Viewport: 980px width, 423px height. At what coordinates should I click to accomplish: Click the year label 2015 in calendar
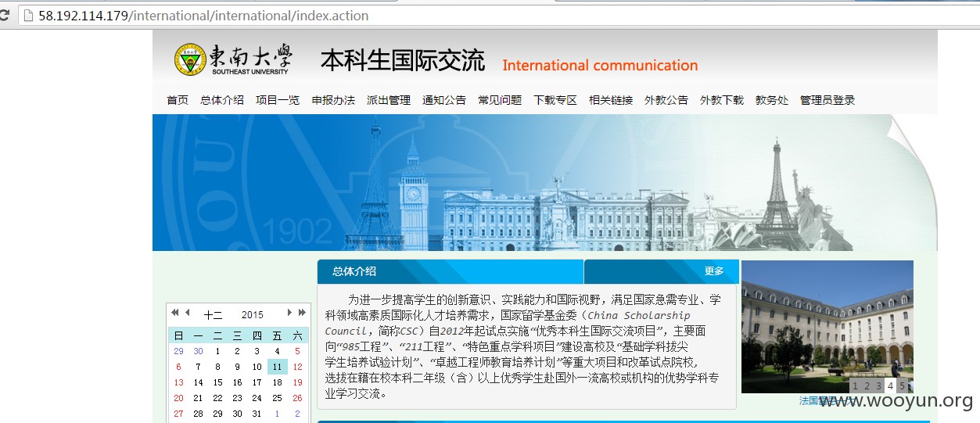point(253,315)
